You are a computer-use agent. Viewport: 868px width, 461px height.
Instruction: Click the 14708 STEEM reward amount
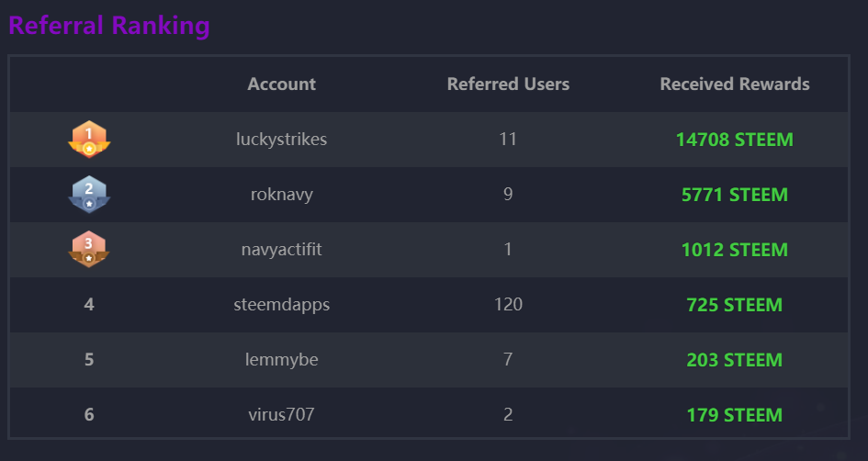(x=735, y=140)
